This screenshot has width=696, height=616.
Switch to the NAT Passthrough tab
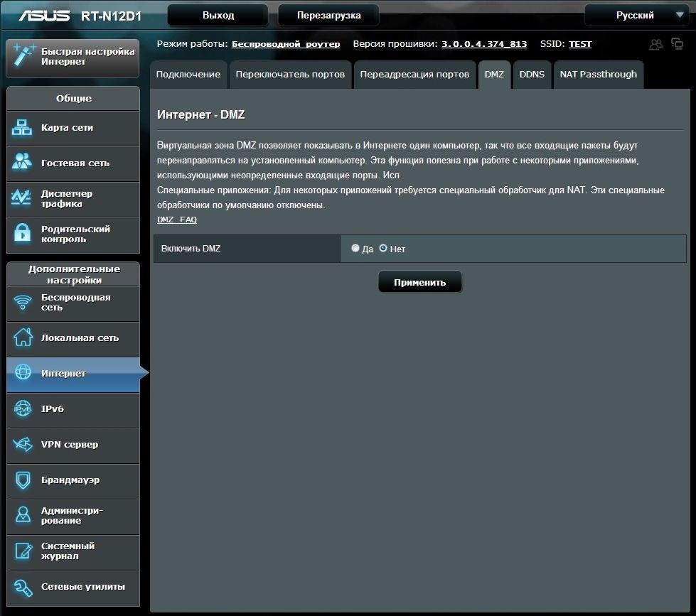598,75
